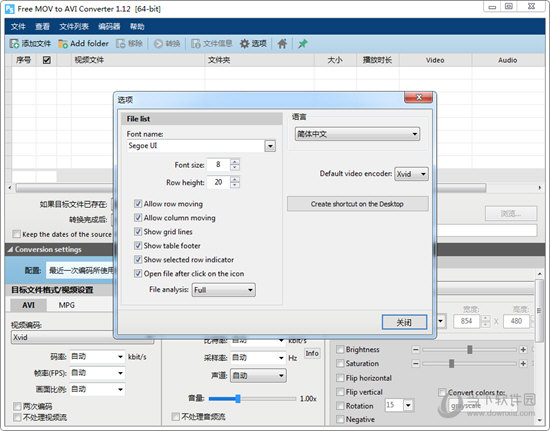Check Flip horizontal option
Screen dimensions: 550x431
coord(340,378)
